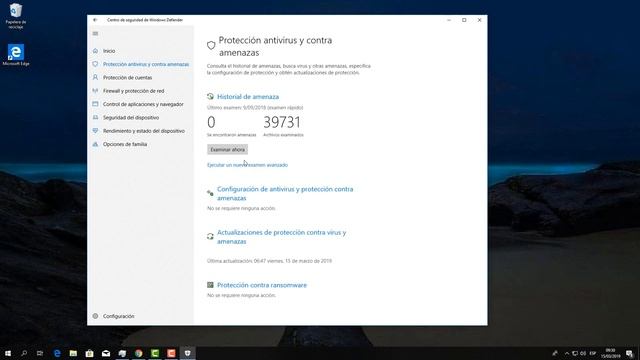Open Microsoft Edge desktop shortcut
The image size is (640, 360).
pyautogui.click(x=16, y=55)
